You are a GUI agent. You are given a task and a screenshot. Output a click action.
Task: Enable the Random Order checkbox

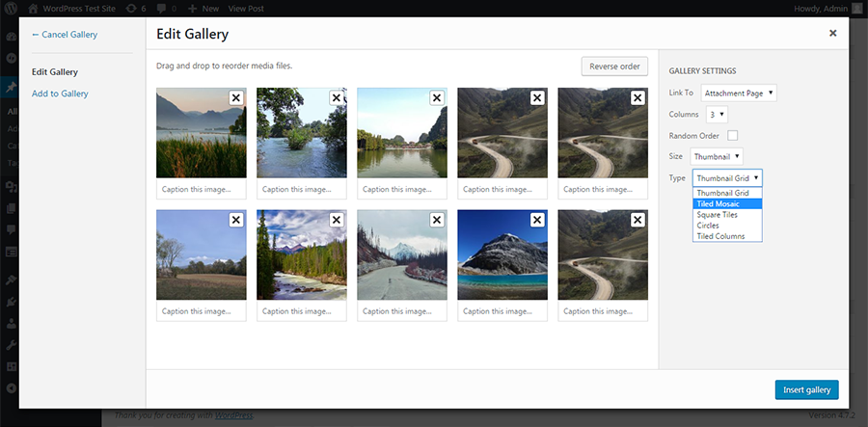733,135
